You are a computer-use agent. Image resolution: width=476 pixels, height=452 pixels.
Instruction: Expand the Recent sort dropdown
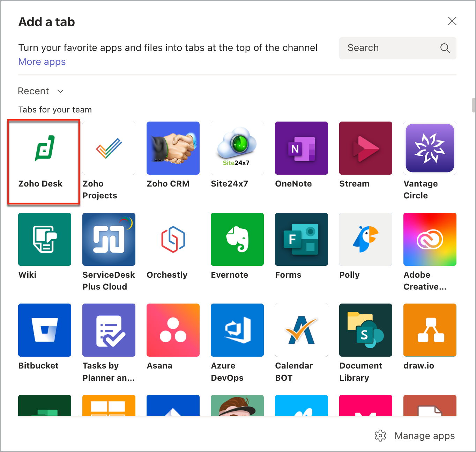tap(41, 91)
